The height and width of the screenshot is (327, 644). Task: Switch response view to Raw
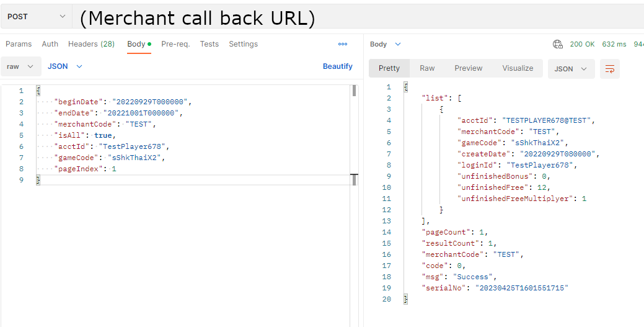point(427,68)
